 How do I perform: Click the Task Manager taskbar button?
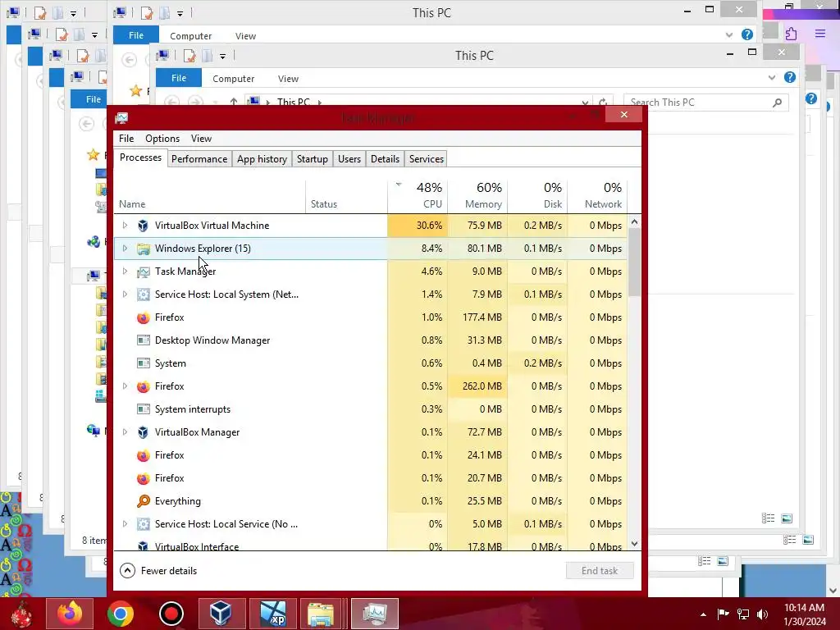tap(374, 614)
